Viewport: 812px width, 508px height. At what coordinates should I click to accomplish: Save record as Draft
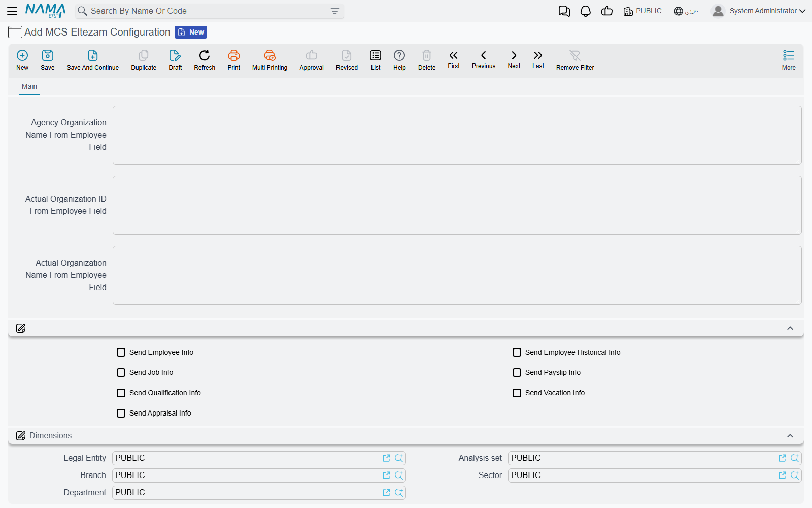(175, 60)
